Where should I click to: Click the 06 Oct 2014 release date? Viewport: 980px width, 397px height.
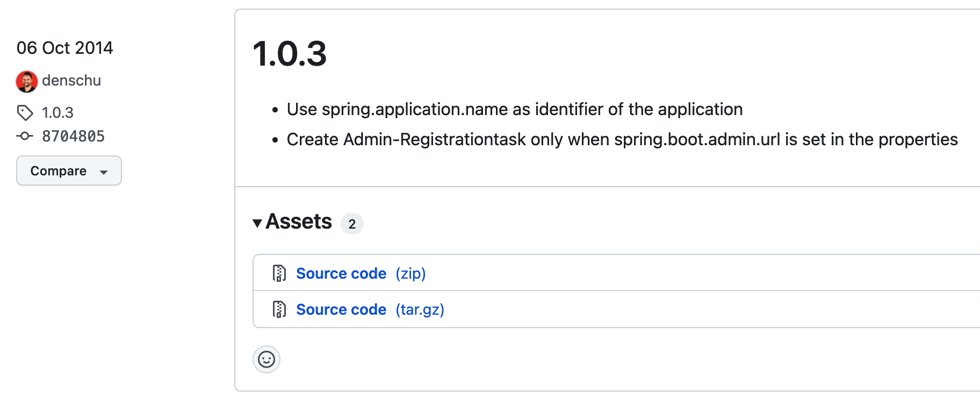point(65,48)
